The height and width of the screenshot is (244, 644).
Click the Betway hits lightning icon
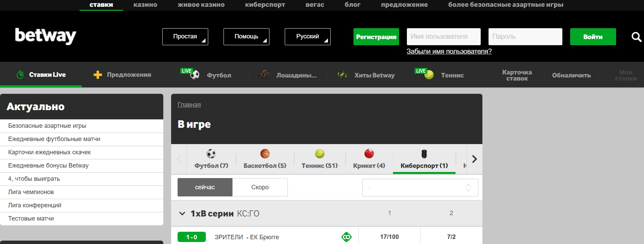click(x=342, y=75)
